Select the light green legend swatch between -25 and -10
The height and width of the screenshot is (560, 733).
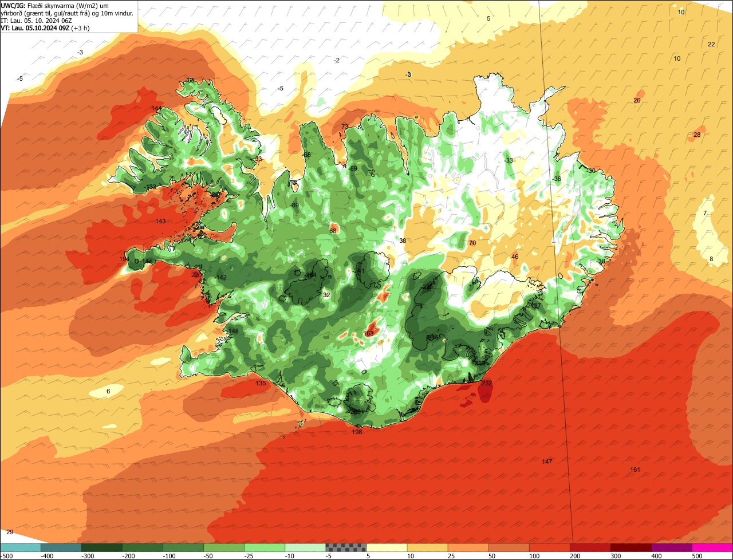(265, 547)
